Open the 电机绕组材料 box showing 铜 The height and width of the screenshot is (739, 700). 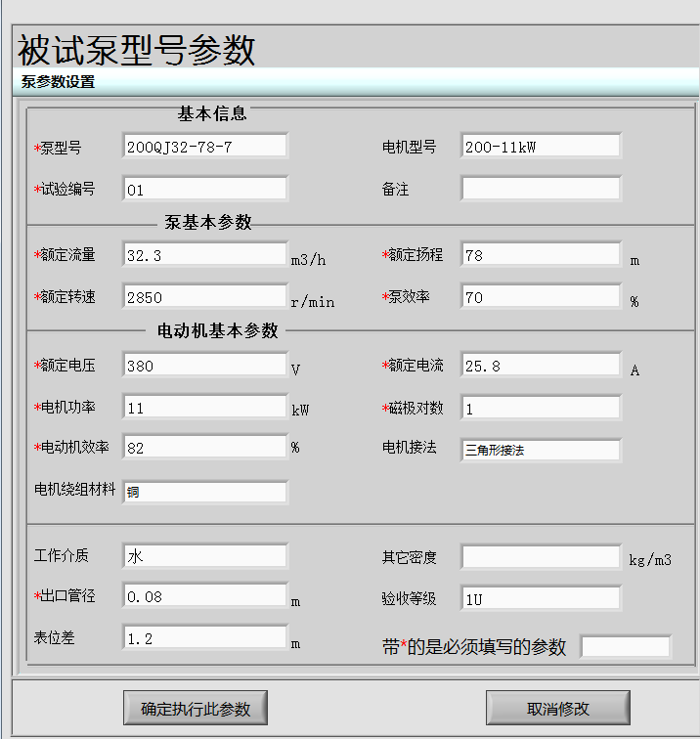[x=205, y=492]
